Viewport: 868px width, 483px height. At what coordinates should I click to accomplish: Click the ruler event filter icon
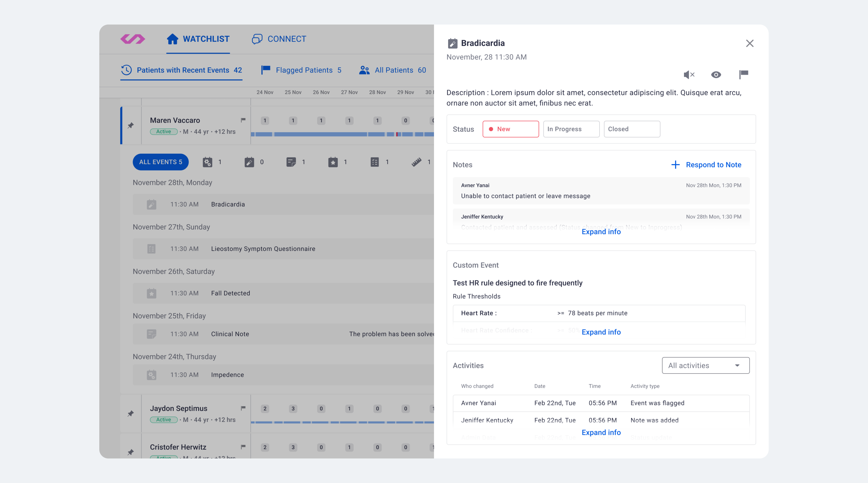click(416, 162)
